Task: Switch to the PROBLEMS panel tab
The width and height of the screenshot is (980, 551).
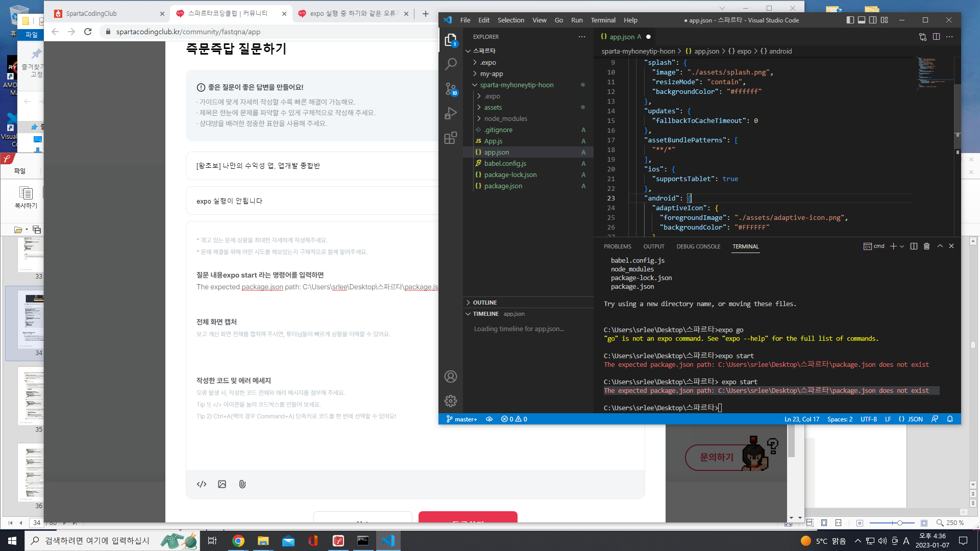Action: coord(618,246)
